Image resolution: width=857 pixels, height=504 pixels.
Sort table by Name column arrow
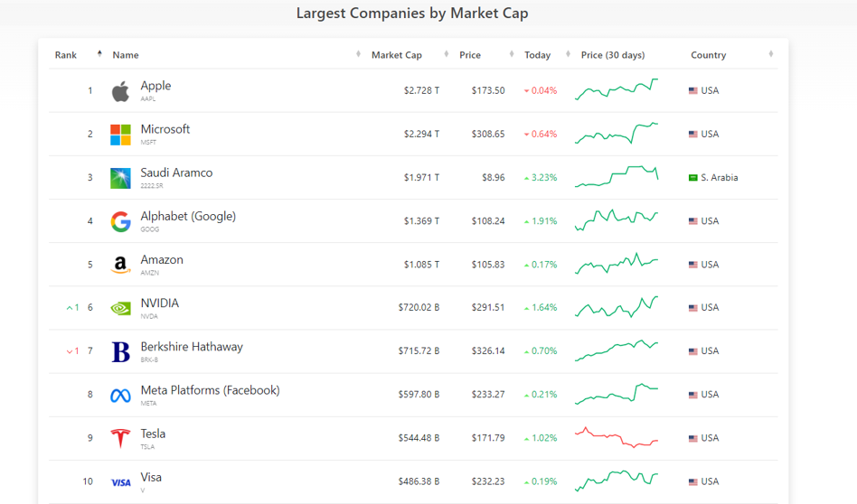coord(359,53)
